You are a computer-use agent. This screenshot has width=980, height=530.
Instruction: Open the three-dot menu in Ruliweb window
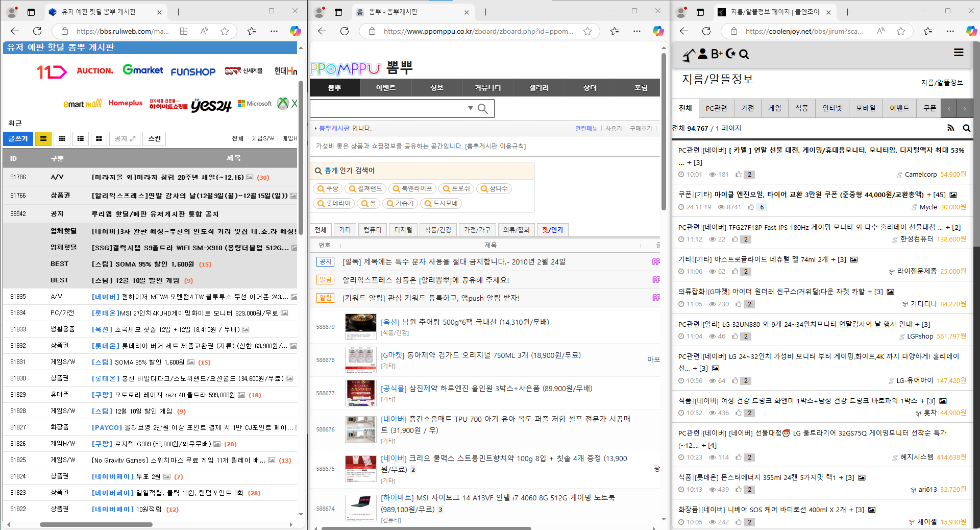tap(274, 31)
